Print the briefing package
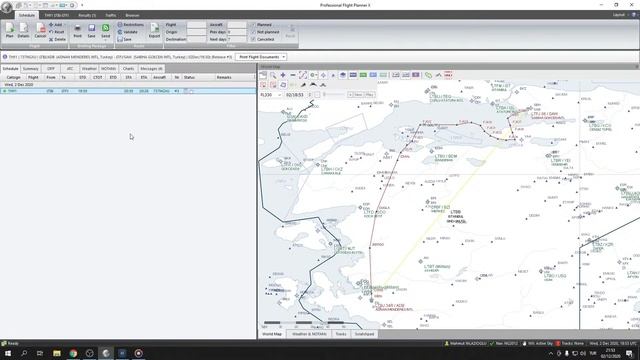Viewport: 640px width, 360px height. 78,31
